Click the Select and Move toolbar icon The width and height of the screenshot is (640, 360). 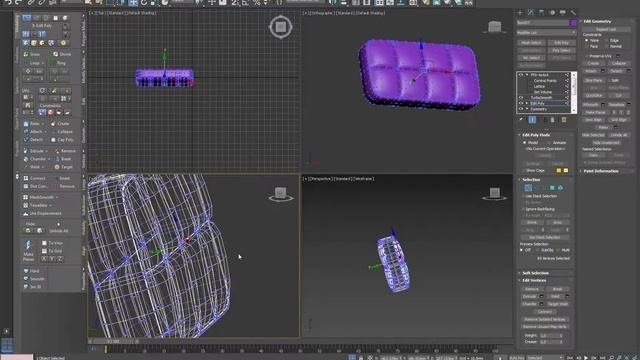133,3
